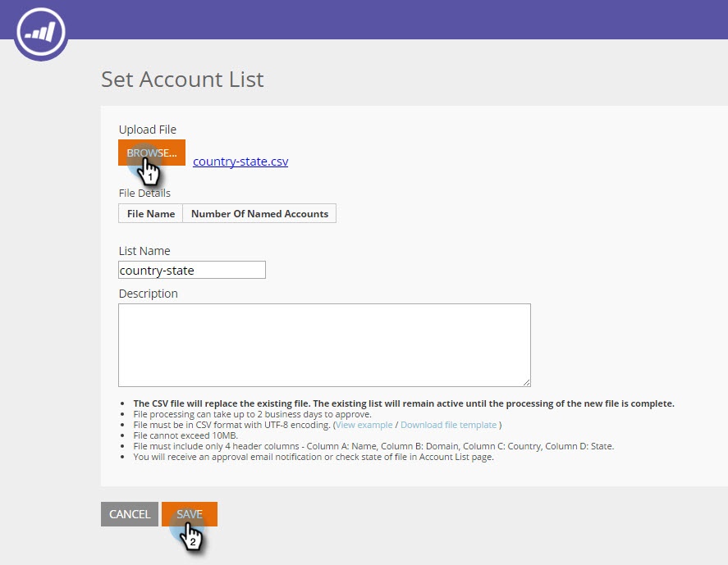
Task: Select the File Name column header
Action: (151, 214)
